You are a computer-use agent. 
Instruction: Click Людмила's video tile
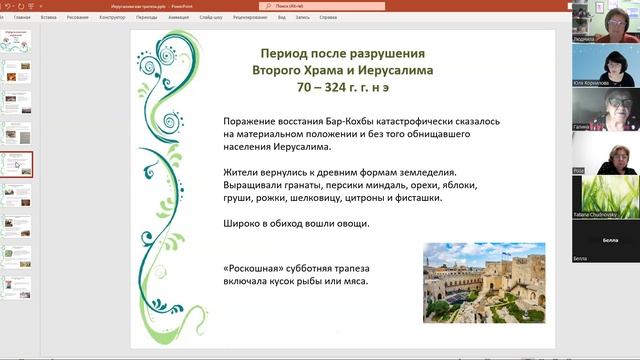click(x=606, y=21)
